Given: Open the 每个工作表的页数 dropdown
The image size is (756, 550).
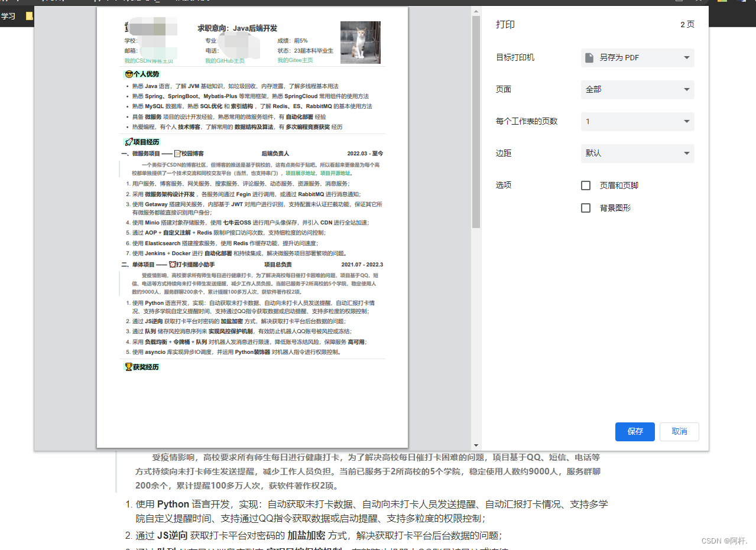Looking at the screenshot, I should pos(637,122).
